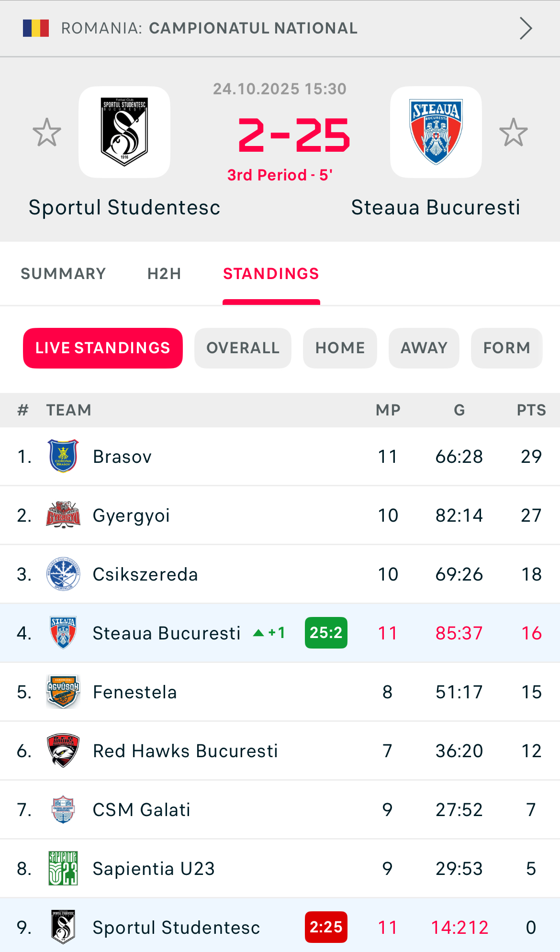Select the Live Standings filter
560x952 pixels.
(x=103, y=348)
